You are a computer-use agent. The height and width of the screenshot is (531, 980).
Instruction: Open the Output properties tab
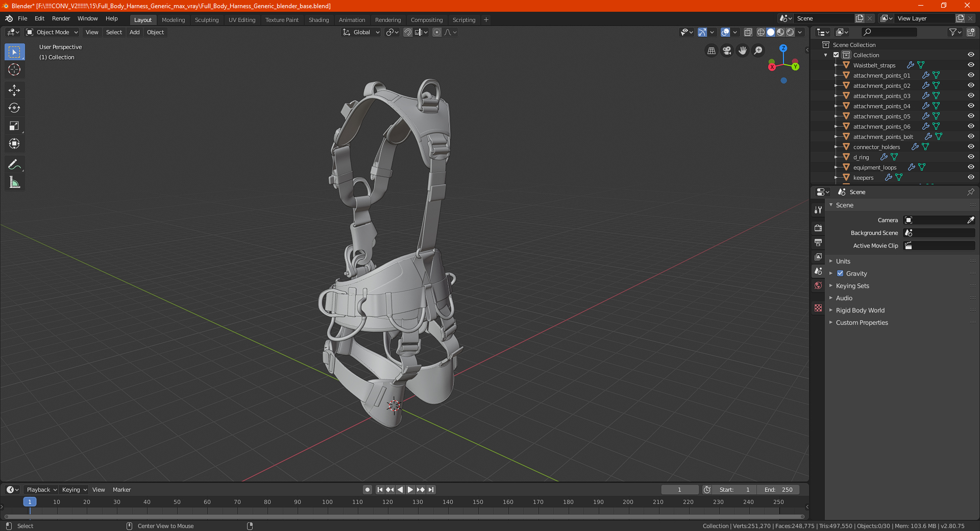[x=818, y=242]
